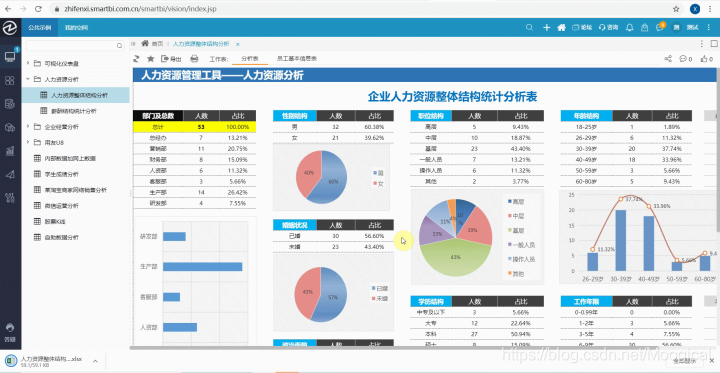720x373 pixels.
Task: Click the magnifier icon in tree search box
Action: [x=119, y=46]
